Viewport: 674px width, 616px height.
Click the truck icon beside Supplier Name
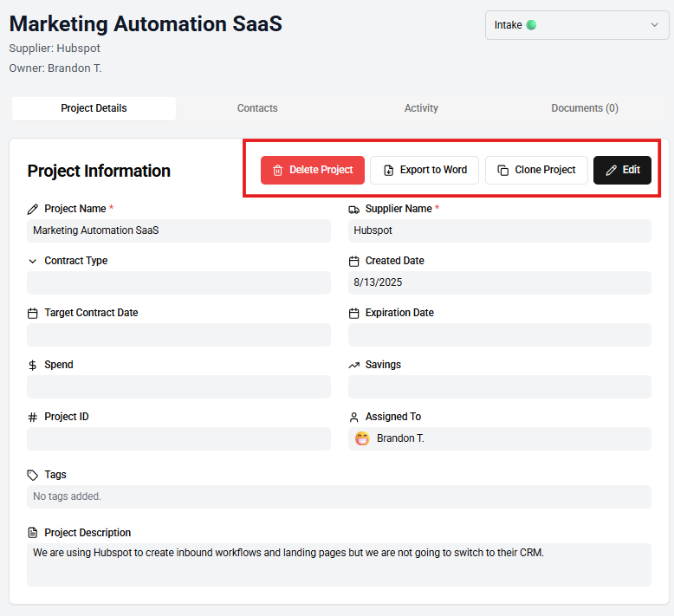(353, 209)
